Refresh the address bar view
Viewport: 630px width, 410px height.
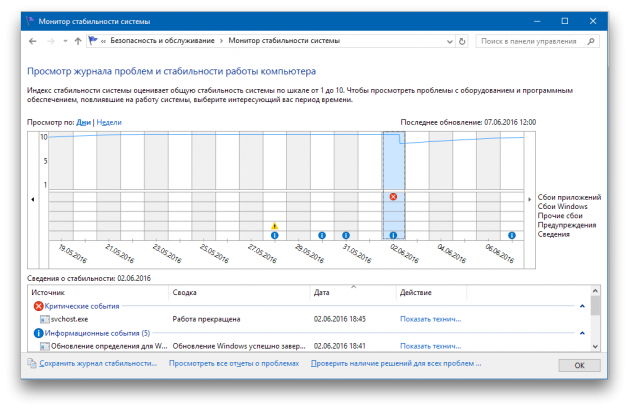tap(462, 41)
